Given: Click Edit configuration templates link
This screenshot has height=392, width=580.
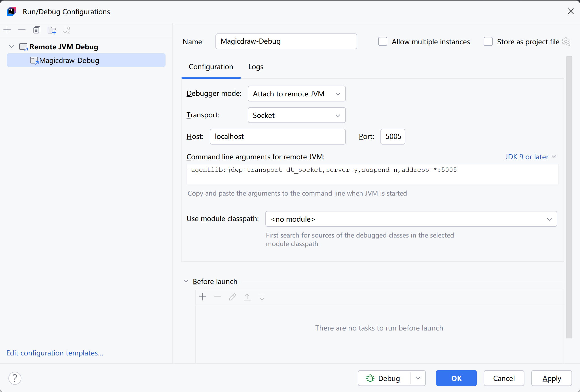Looking at the screenshot, I should [x=55, y=353].
